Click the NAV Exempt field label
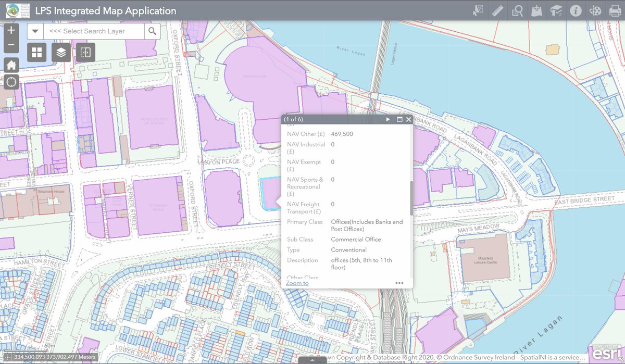 (304, 166)
